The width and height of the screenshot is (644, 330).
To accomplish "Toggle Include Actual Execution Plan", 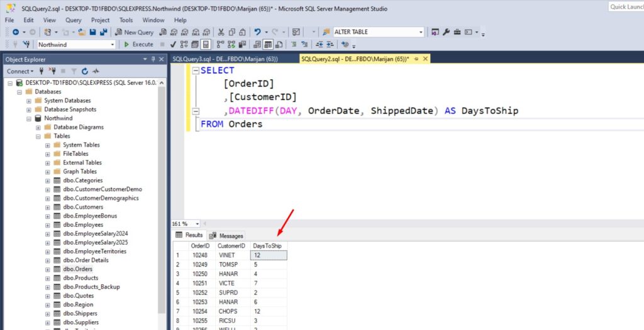I will pyautogui.click(x=220, y=45).
